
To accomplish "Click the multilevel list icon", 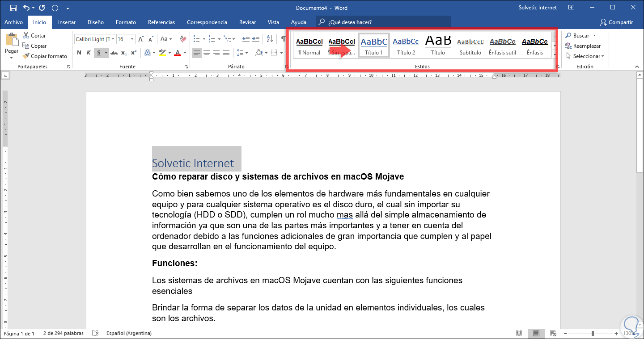I will coord(228,39).
